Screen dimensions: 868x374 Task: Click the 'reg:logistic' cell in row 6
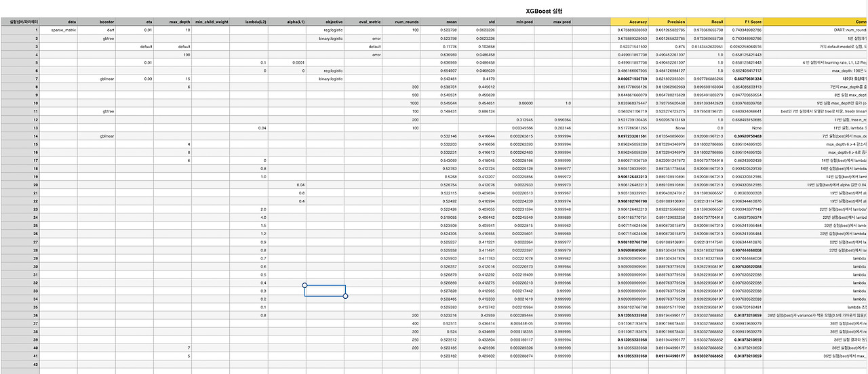click(x=325, y=70)
